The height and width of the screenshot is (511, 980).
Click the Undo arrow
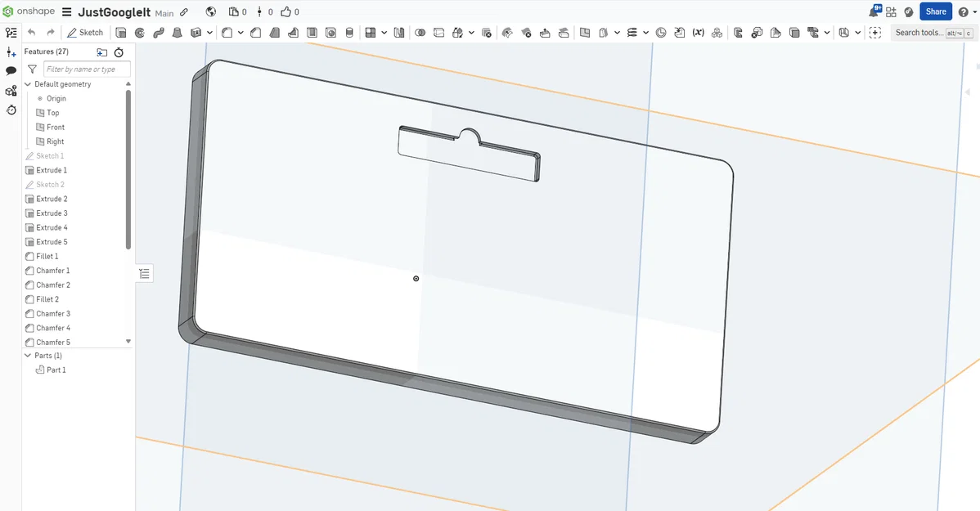pyautogui.click(x=32, y=33)
